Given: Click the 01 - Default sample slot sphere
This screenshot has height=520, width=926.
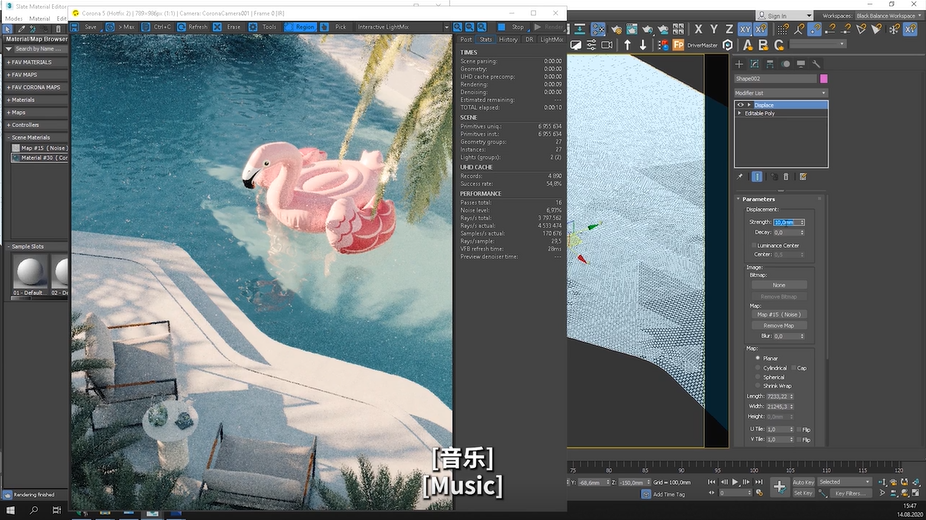Looking at the screenshot, I should pos(30,272).
